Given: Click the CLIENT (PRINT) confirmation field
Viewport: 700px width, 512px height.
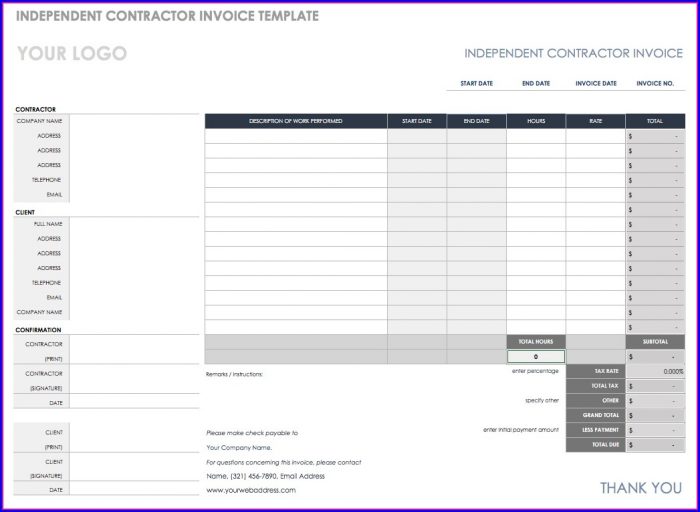Looking at the screenshot, I should click(134, 438).
